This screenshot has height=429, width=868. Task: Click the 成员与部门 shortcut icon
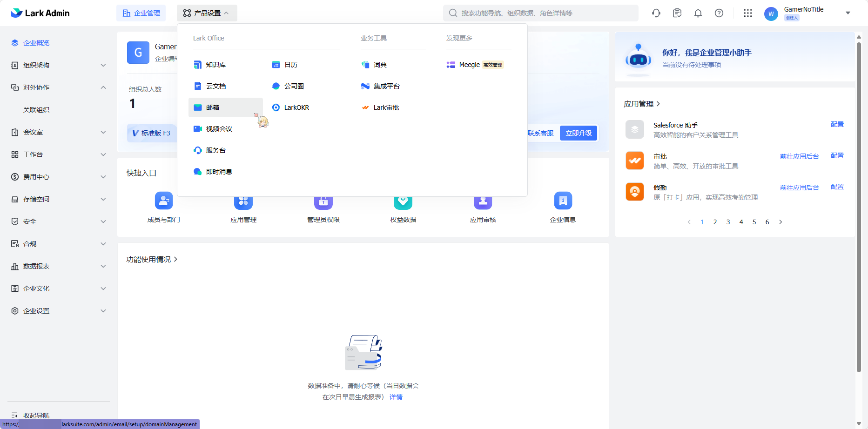point(164,201)
